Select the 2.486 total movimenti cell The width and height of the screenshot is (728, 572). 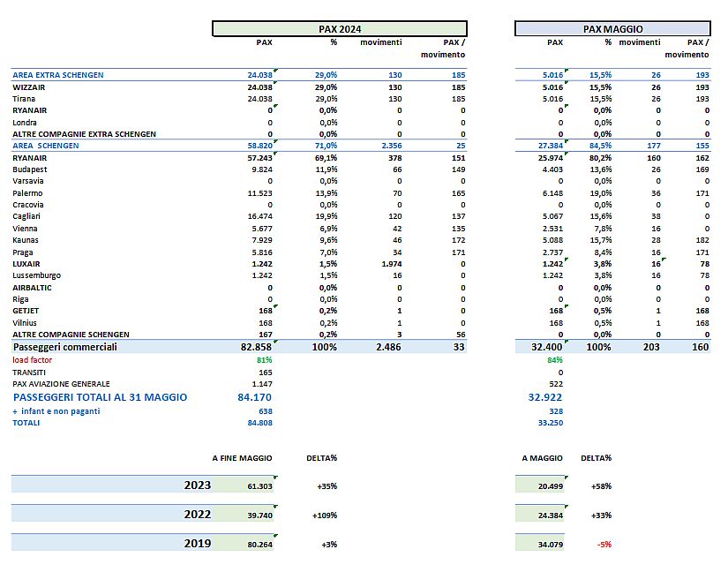[x=388, y=347]
